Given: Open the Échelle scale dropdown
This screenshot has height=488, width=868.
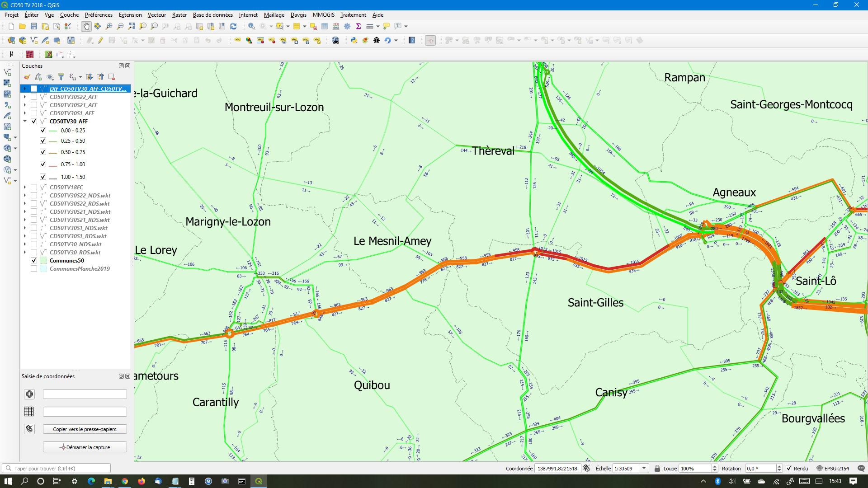Looking at the screenshot, I should (644, 469).
